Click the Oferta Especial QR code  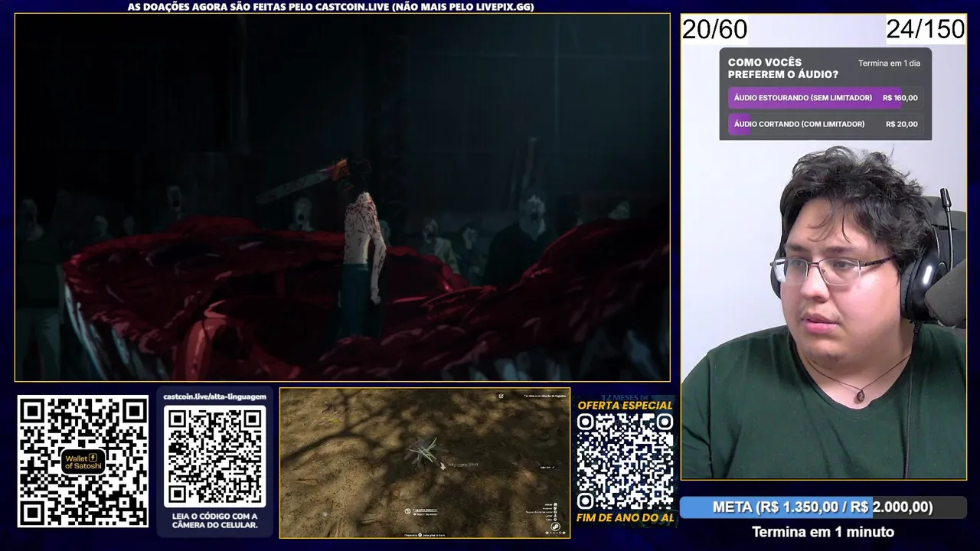(625, 461)
